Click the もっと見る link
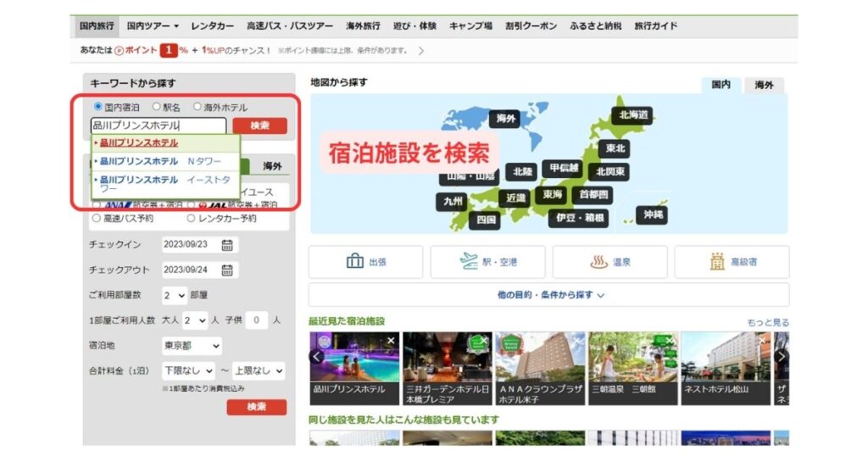Screen dimensions: 868x456 [x=768, y=323]
